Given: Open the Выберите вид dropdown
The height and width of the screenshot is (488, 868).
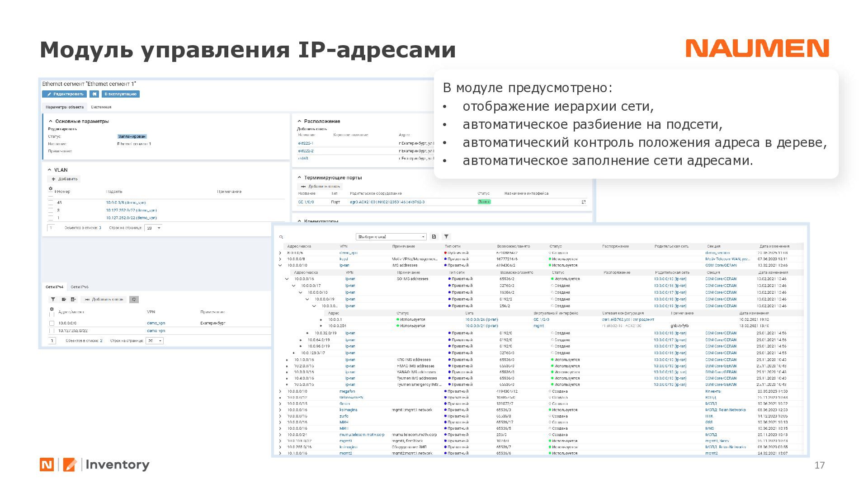Looking at the screenshot, I should (391, 237).
